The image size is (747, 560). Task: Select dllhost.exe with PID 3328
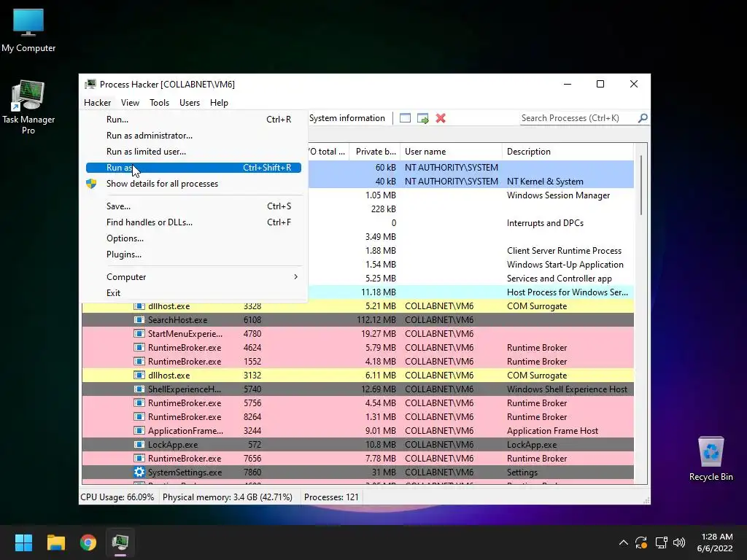(x=357, y=306)
